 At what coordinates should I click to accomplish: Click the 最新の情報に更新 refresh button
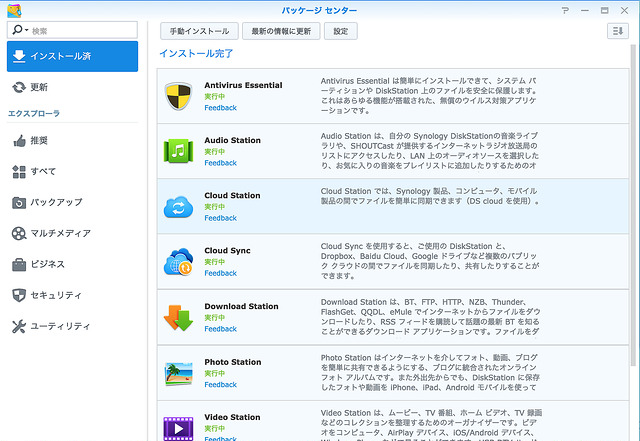[281, 31]
